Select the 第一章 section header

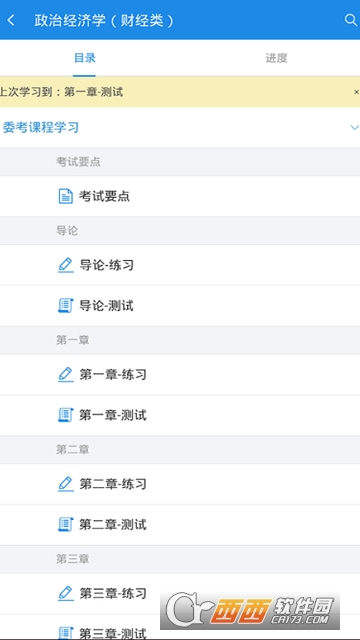coord(180,340)
